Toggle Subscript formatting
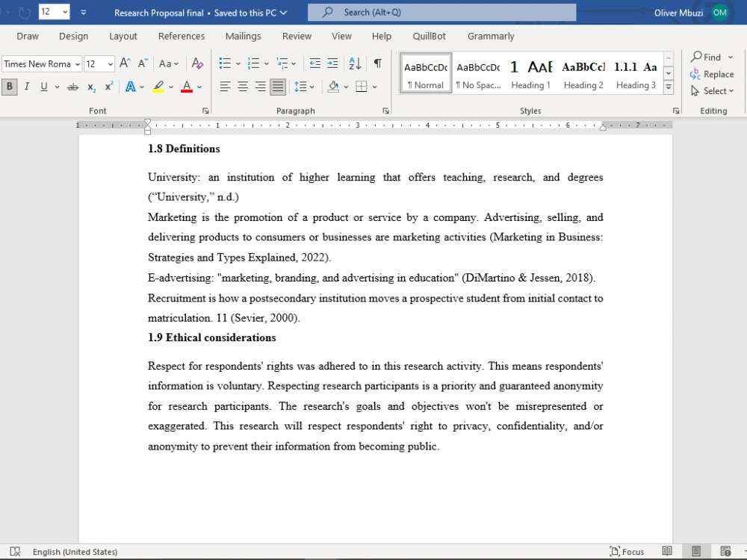 click(91, 87)
